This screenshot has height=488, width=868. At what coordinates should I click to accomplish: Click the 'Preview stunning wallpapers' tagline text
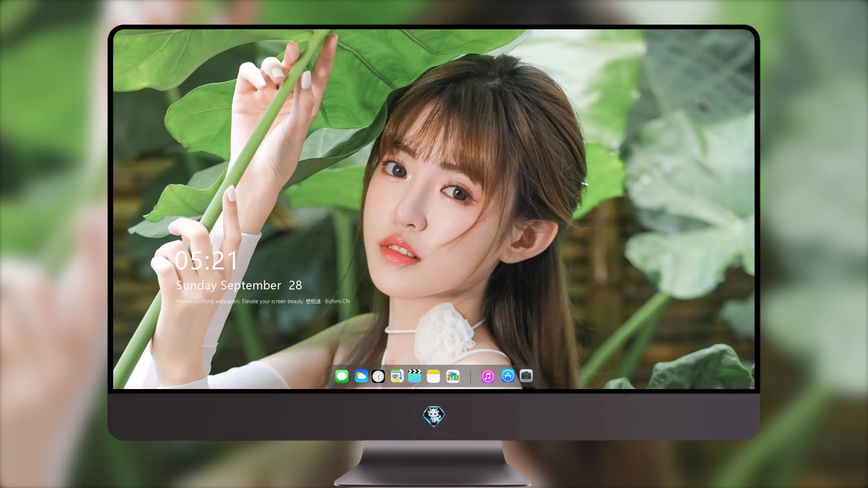[262, 301]
